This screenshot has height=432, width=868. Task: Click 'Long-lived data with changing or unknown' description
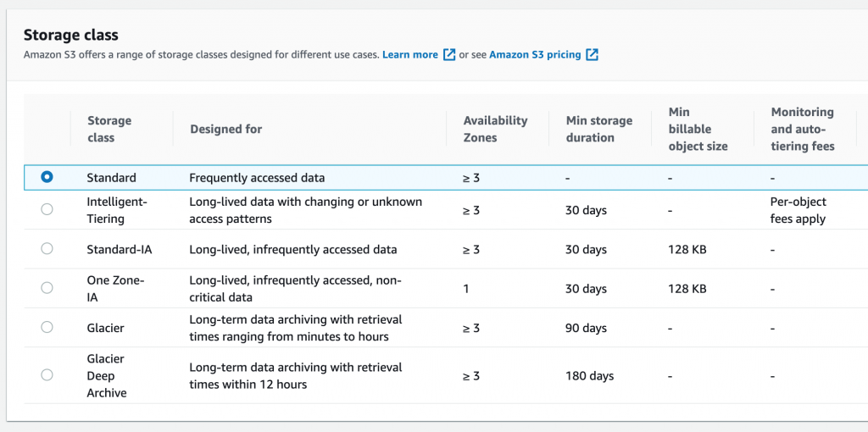pyautogui.click(x=305, y=210)
